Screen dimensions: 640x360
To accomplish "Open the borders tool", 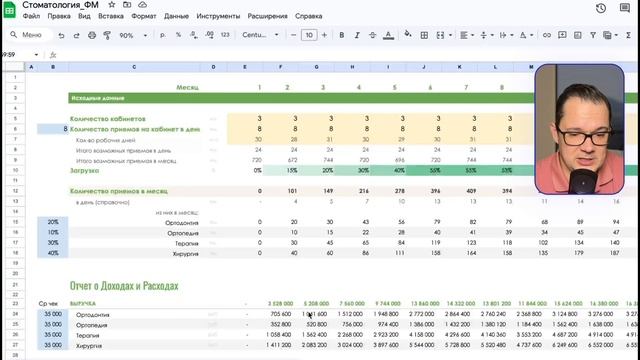I will tap(424, 36).
